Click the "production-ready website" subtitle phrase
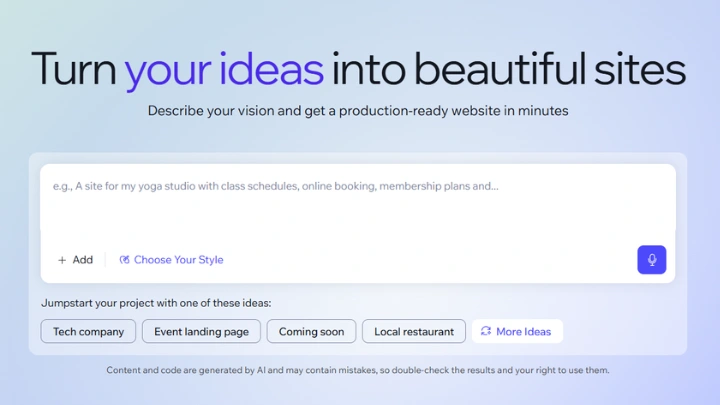The image size is (720, 405). pos(411,111)
